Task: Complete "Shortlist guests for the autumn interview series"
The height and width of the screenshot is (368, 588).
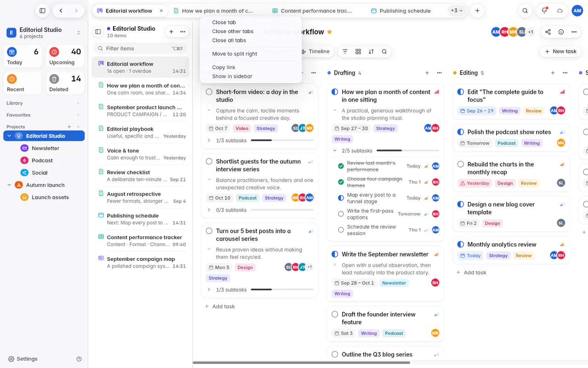Action: pyautogui.click(x=209, y=161)
